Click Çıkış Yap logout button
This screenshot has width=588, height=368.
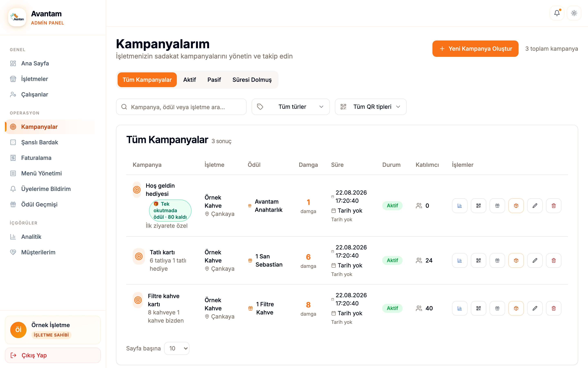53,355
